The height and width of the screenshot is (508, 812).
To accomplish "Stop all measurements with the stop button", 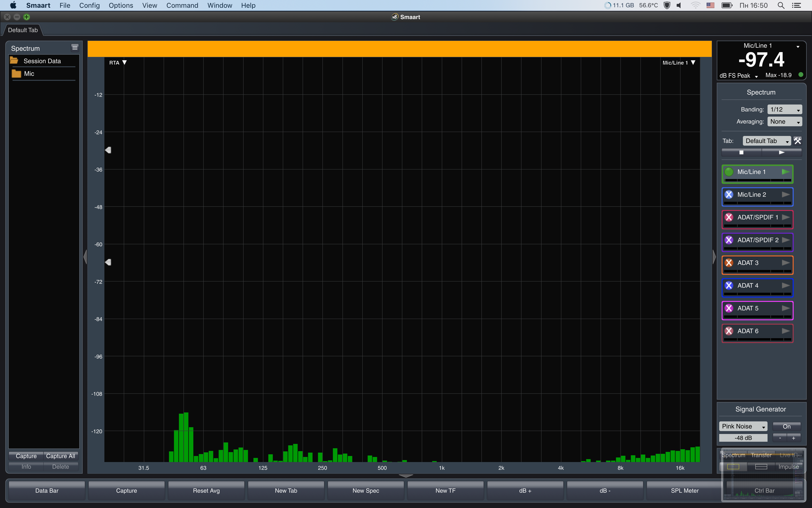I will [x=741, y=152].
